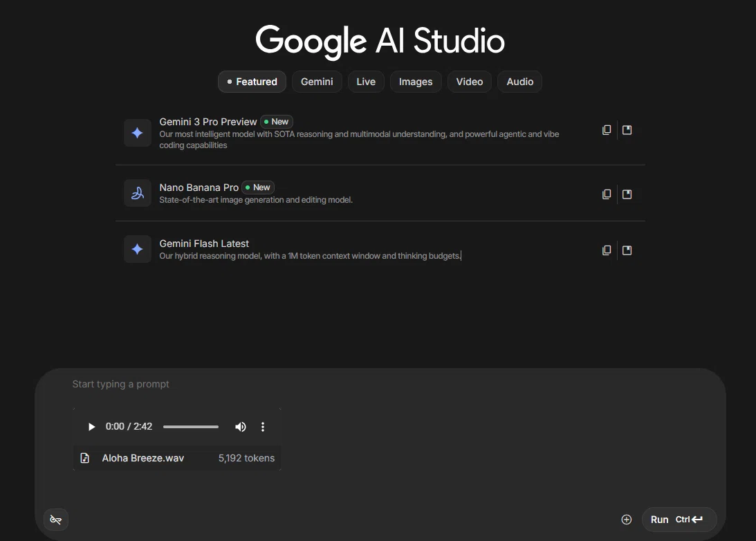
Task: Copy the Gemini Flash Latest model name
Action: coord(607,250)
